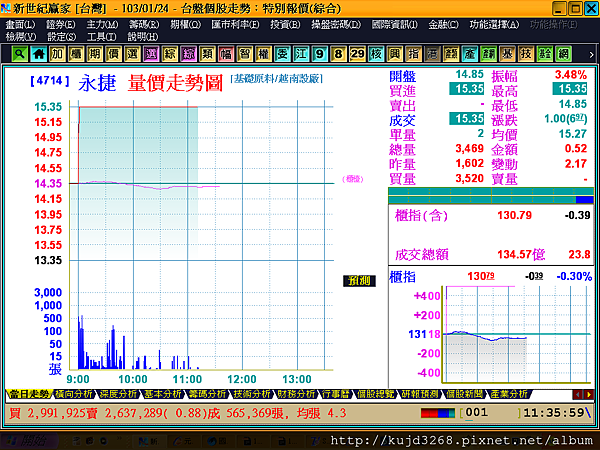Select the yellow 選 toolbar icon
This screenshot has width=600, height=450.
point(132,54)
